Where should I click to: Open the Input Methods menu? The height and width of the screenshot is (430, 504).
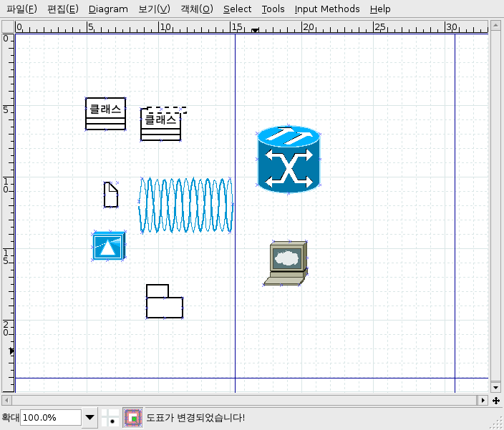(327, 9)
